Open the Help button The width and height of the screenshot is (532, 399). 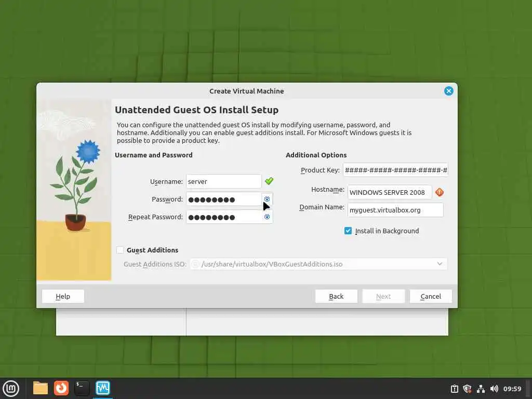tap(63, 296)
